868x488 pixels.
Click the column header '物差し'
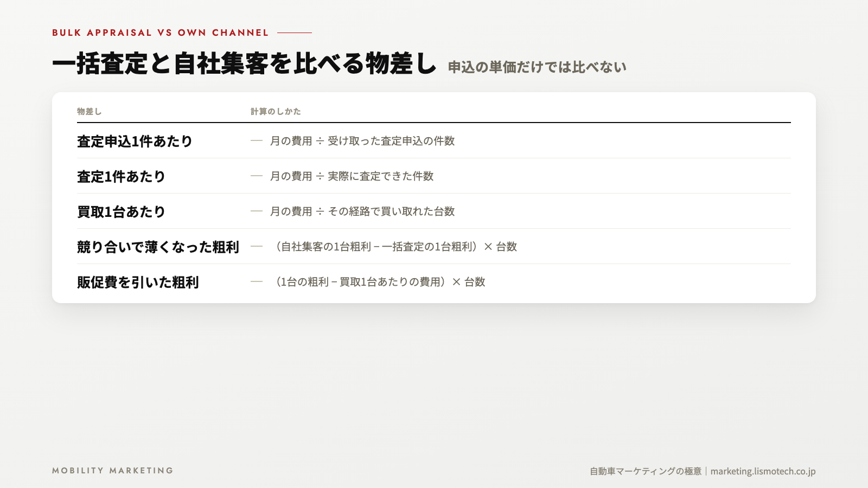(89, 111)
